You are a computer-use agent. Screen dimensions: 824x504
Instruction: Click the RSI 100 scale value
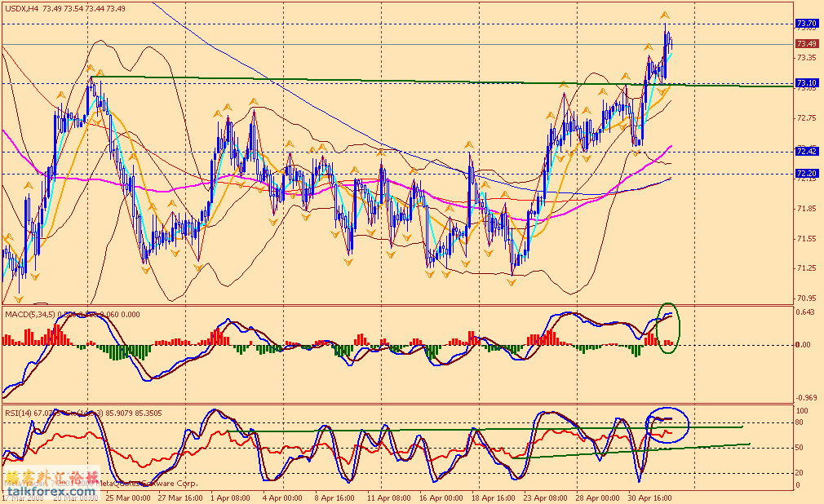803,411
